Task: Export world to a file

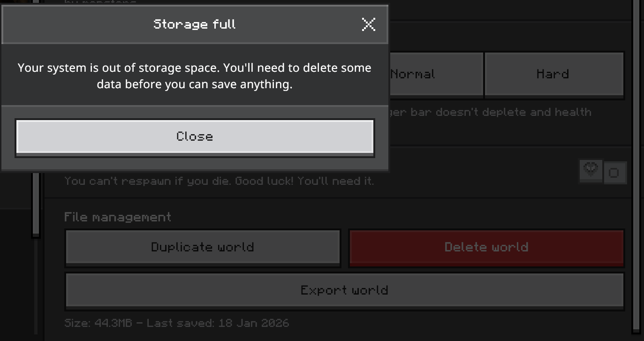Action: 345,290
